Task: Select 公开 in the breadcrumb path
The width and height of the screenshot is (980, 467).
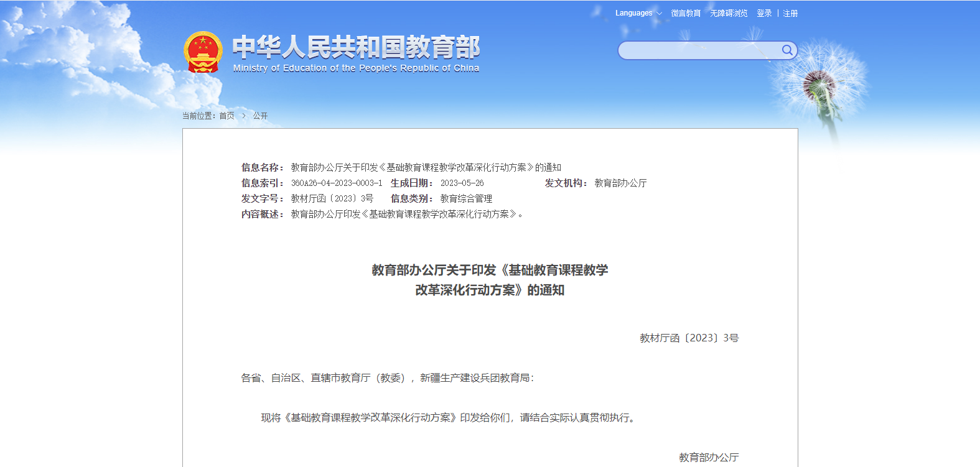Action: [x=260, y=116]
